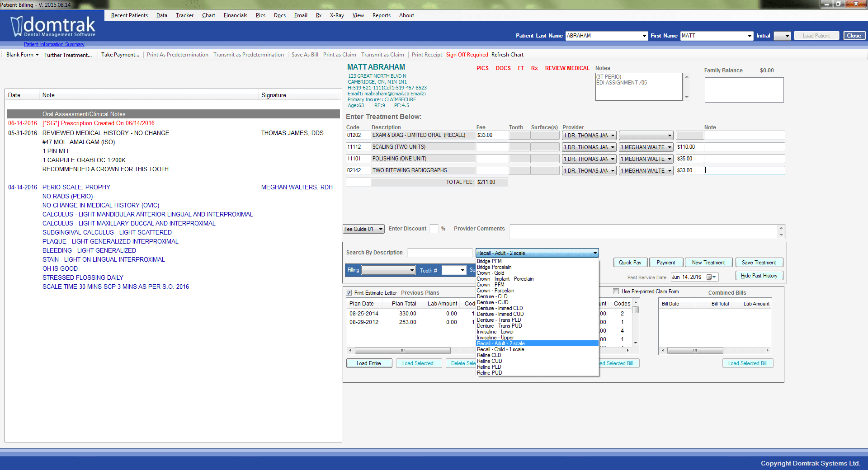Click the Domtrak logo
The image size is (868, 470).
click(53, 27)
